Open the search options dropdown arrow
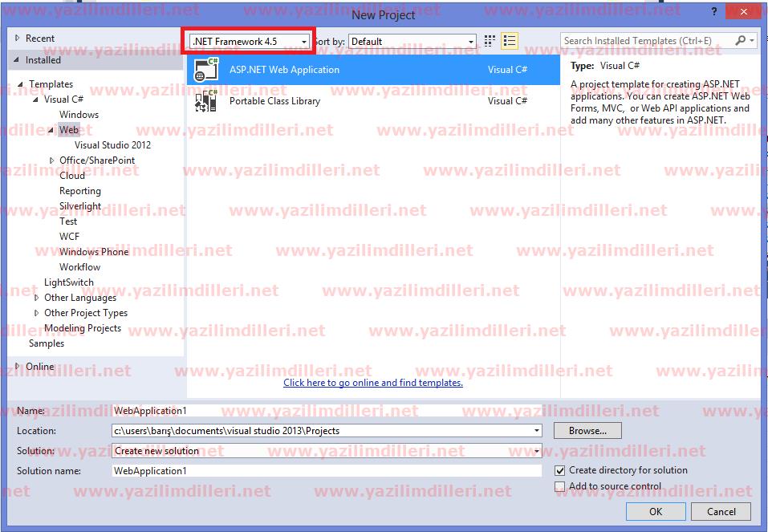The height and width of the screenshot is (532, 768). [x=752, y=41]
